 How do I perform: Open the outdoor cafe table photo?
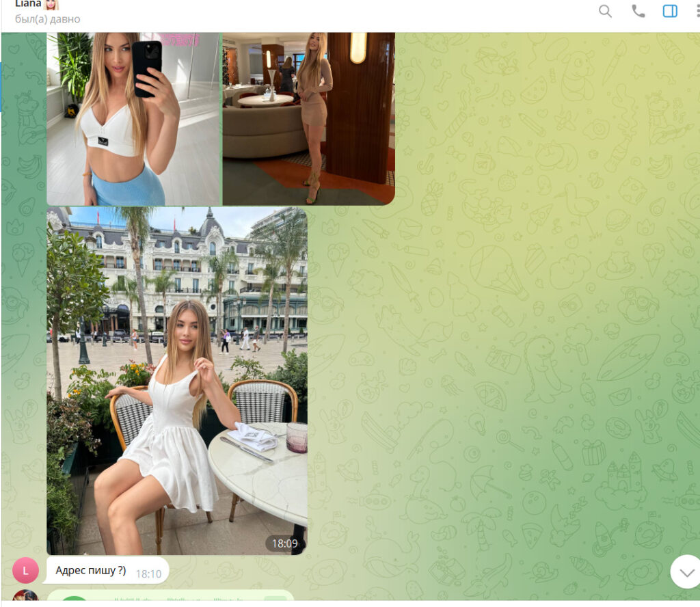point(176,380)
